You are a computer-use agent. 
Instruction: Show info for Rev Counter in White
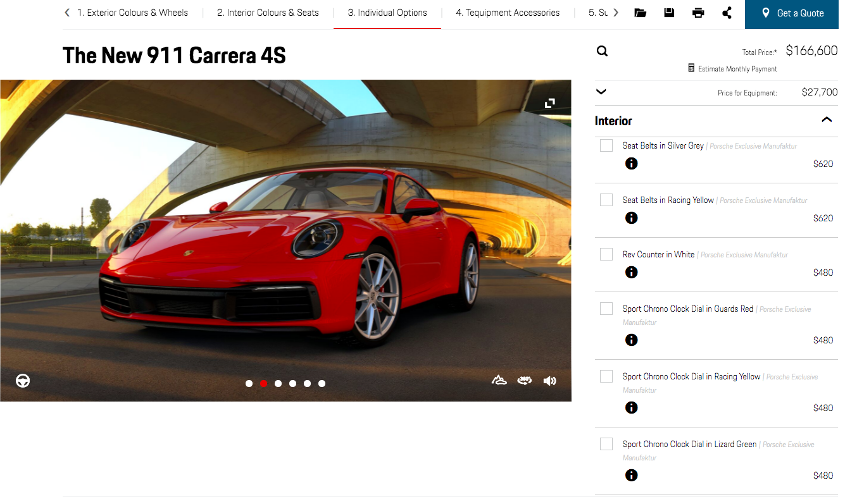[631, 273]
